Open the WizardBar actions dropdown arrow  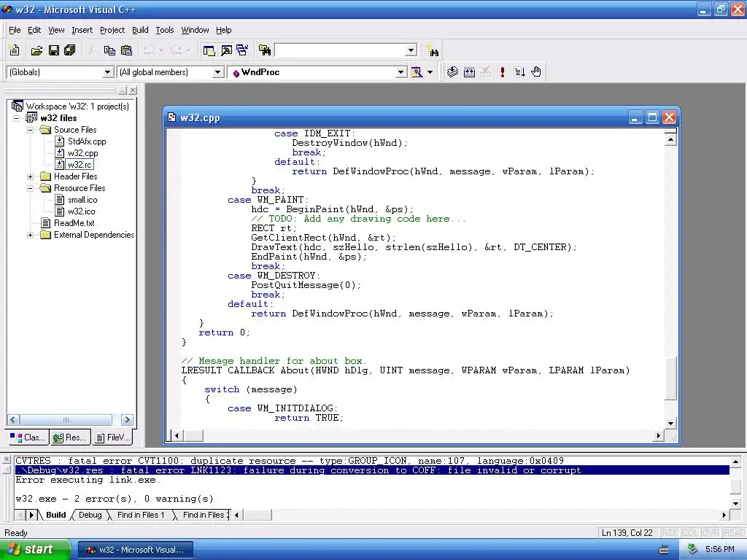coord(430,72)
